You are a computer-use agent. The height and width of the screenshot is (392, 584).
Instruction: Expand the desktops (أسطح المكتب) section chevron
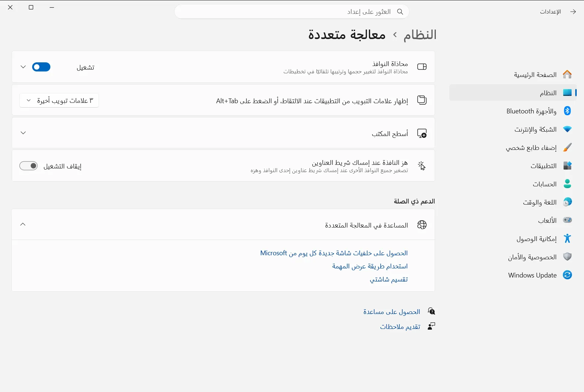click(x=23, y=133)
